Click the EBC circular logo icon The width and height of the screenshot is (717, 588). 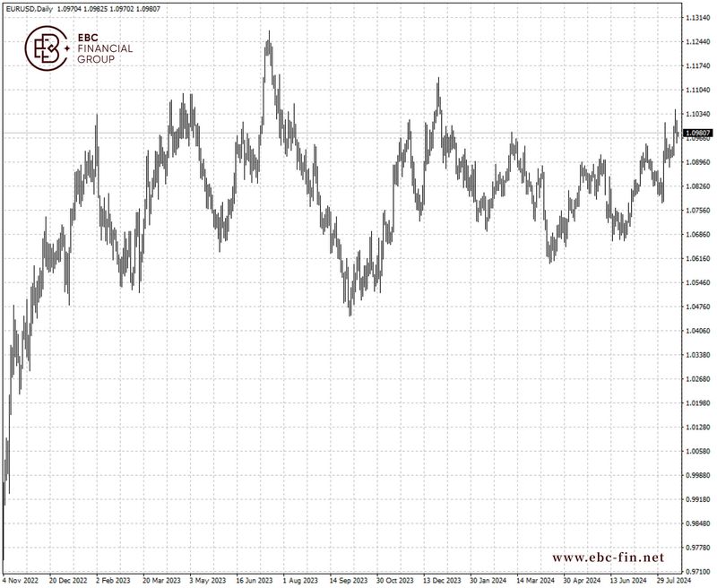[x=46, y=48]
